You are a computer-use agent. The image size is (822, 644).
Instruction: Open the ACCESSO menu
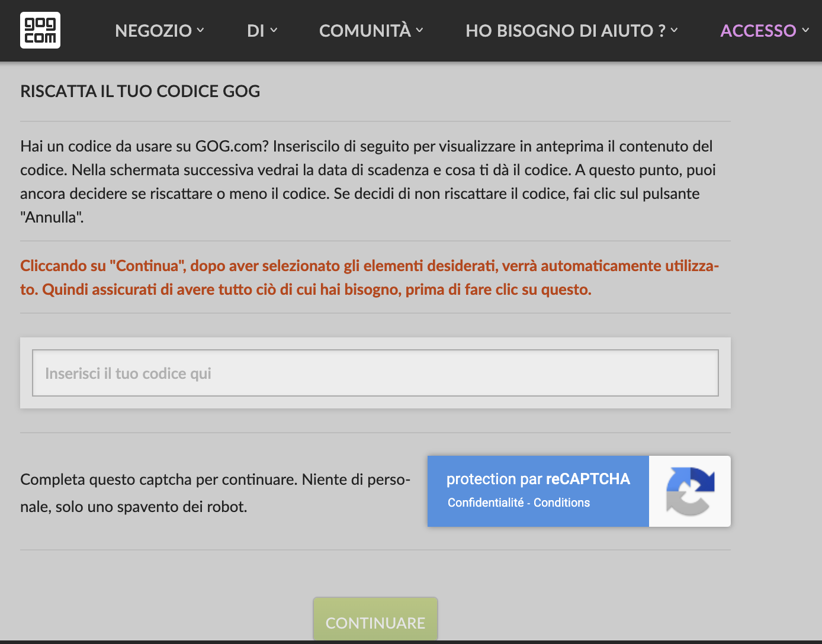pyautogui.click(x=765, y=31)
